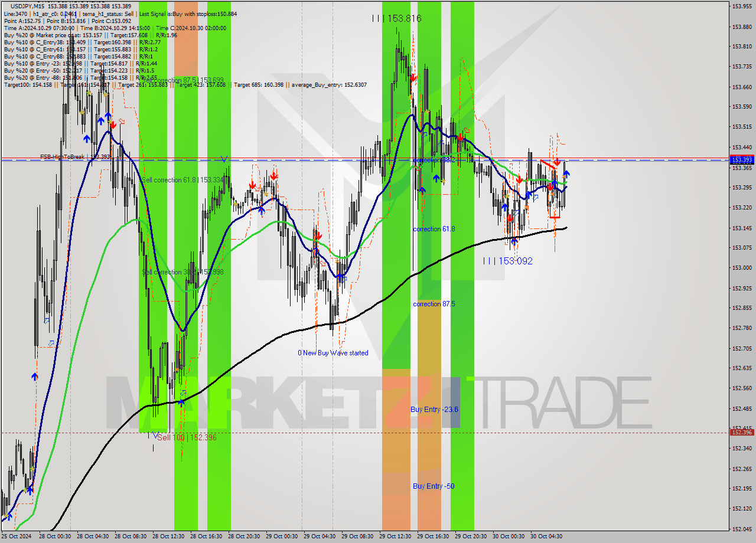Click the '28 Oct 20:30' time axis label

[x=243, y=537]
